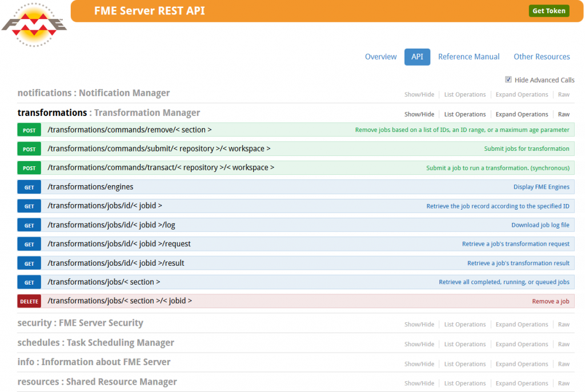Image resolution: width=585 pixels, height=392 pixels.
Task: Open /transformations/jobs/< section >/< jobid > path
Action: (x=120, y=301)
